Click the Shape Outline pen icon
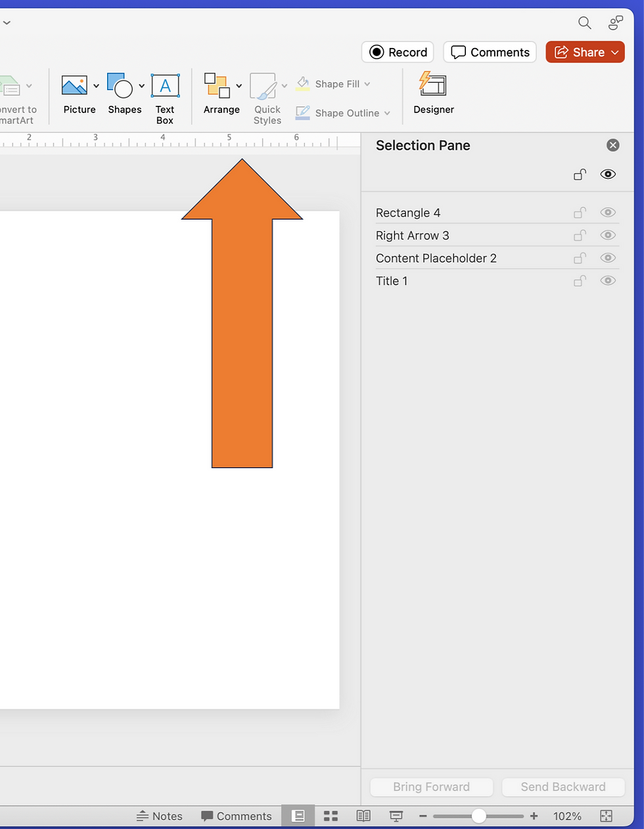Viewport: 644px width, 829px height. coord(302,112)
